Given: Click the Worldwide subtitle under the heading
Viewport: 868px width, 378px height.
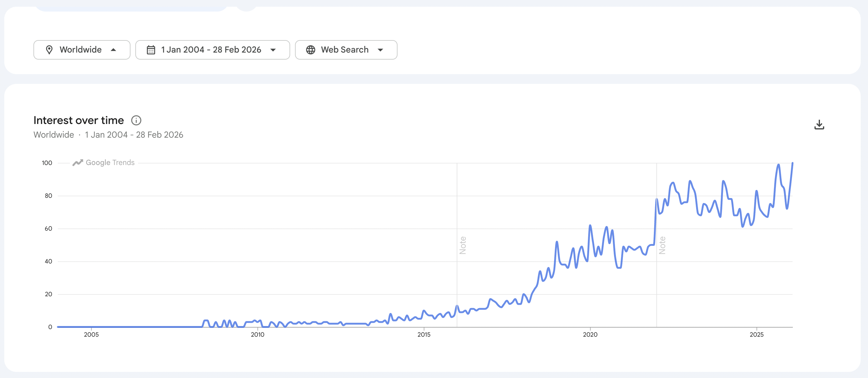Looking at the screenshot, I should point(53,135).
